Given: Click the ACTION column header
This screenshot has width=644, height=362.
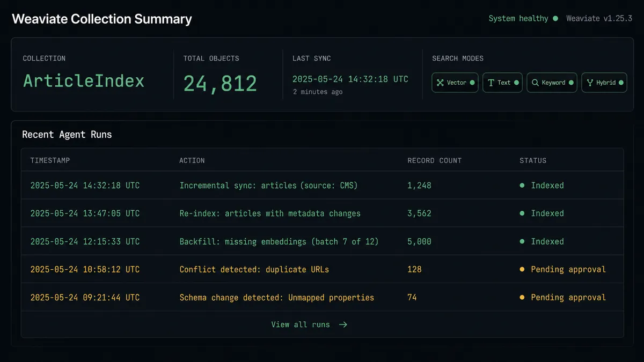Looking at the screenshot, I should click(192, 160).
